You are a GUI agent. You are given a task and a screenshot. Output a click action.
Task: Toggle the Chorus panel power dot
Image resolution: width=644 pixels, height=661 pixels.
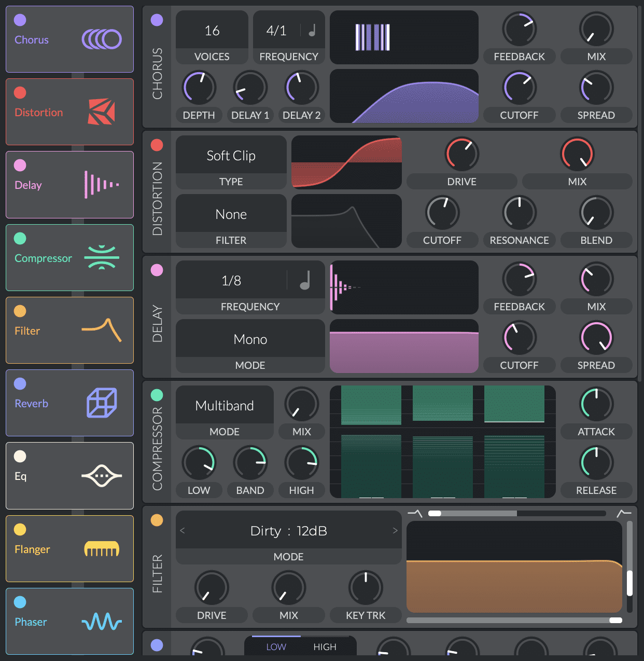pyautogui.click(x=157, y=20)
